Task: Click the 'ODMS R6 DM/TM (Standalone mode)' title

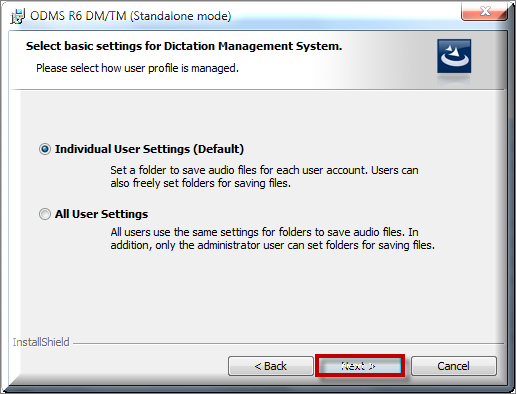Action: pos(130,16)
